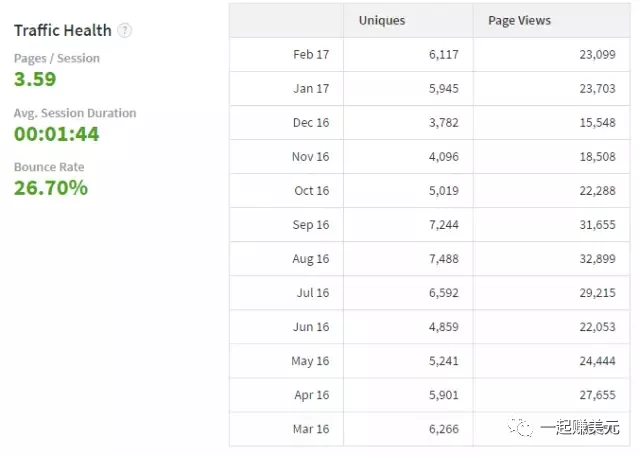Click the Dec 16 uniques value 3,782
Viewport: 640px width, 455px height.
pos(444,122)
